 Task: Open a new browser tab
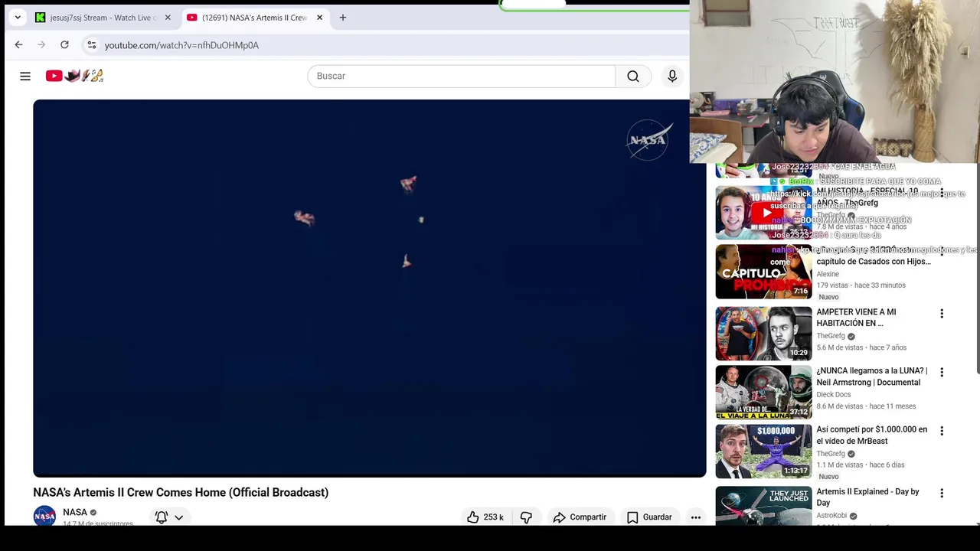pos(342,18)
